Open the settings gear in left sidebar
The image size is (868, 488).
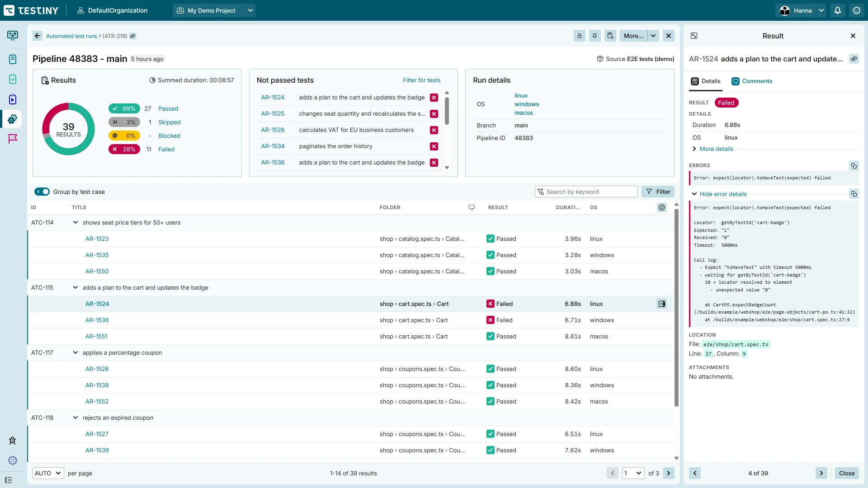[13, 460]
